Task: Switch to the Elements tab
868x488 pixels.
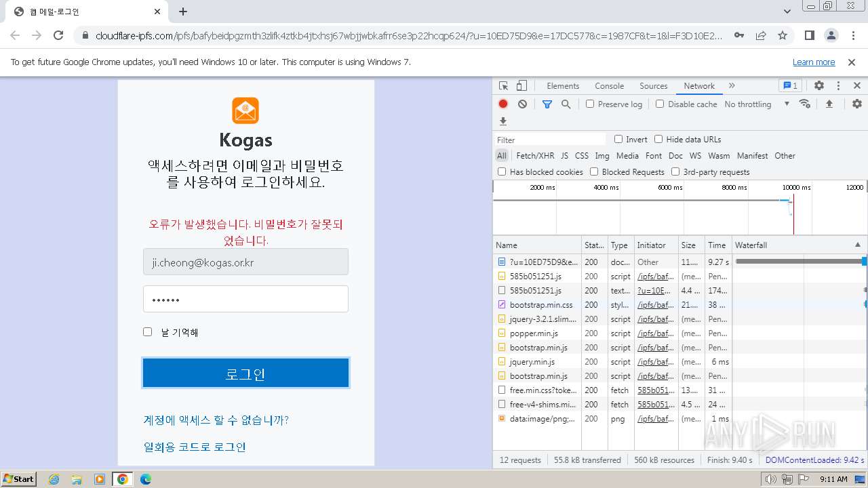Action: tap(563, 86)
